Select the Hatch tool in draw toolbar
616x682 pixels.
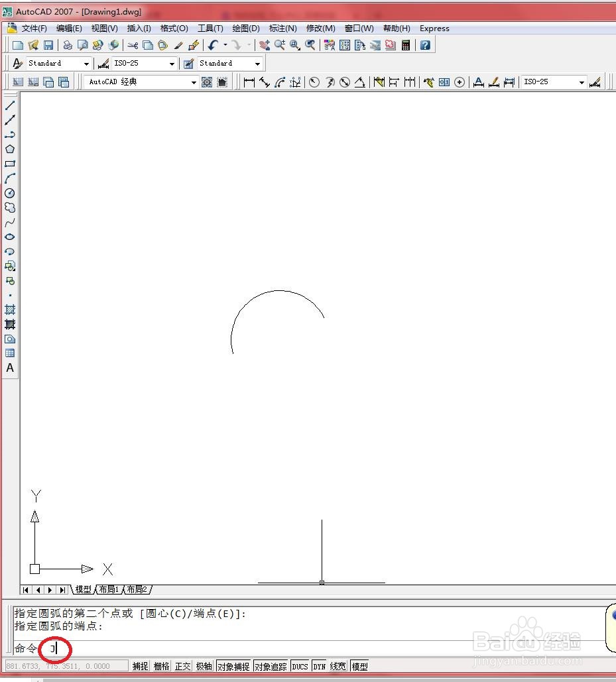tap(10, 310)
